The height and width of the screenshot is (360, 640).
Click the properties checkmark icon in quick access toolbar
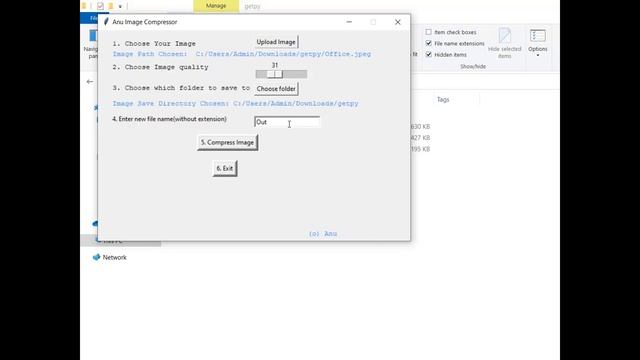(x=100, y=6)
